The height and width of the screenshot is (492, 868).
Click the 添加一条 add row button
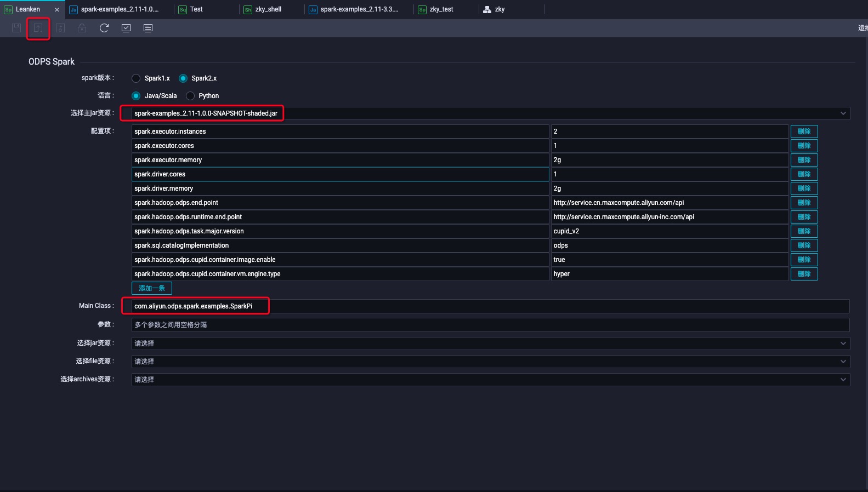point(152,288)
